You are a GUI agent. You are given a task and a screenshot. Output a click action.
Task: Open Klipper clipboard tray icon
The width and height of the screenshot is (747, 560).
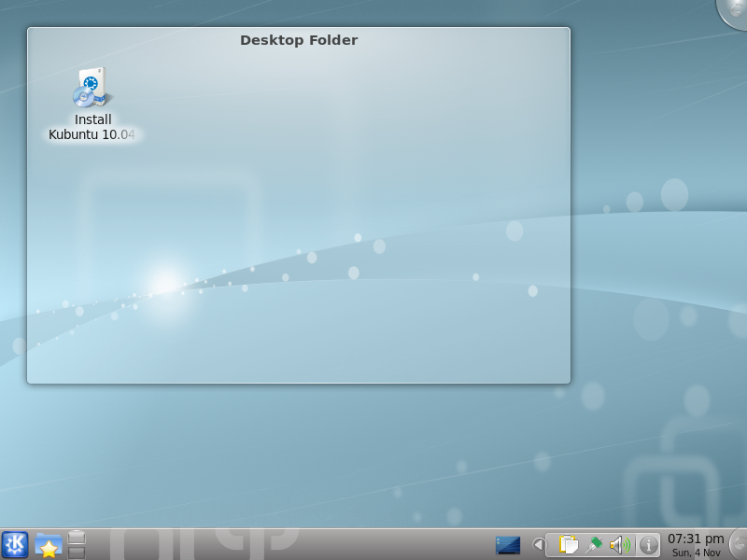(x=568, y=545)
